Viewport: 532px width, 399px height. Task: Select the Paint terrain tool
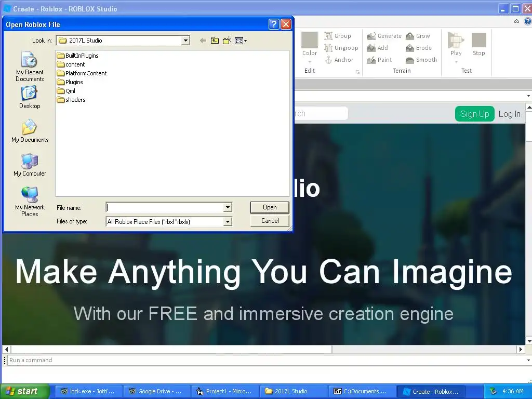tap(380, 60)
